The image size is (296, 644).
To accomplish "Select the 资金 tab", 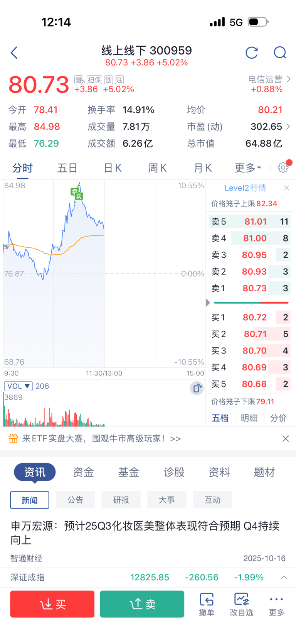I will pos(83,472).
